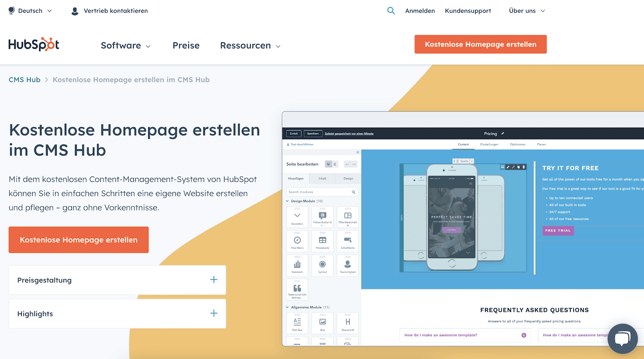
Task: Select the Überschrift module
Action: click(348, 323)
